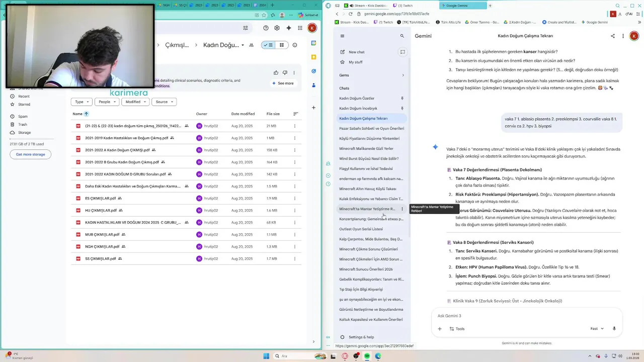Image resolution: width=644 pixels, height=362 pixels.
Task: Open the Starred section in Drive sidebar
Action: (x=24, y=104)
